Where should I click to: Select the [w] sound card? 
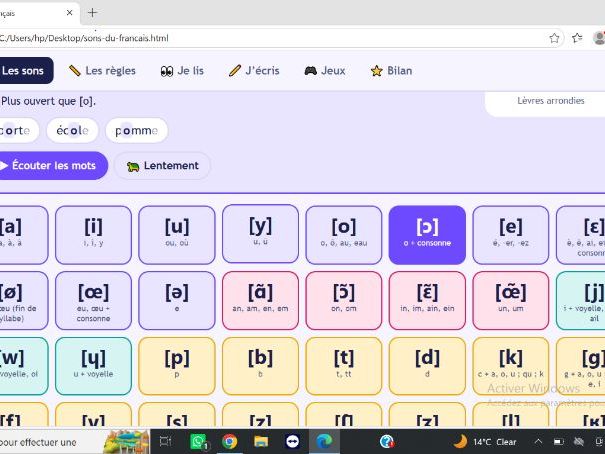[24, 366]
